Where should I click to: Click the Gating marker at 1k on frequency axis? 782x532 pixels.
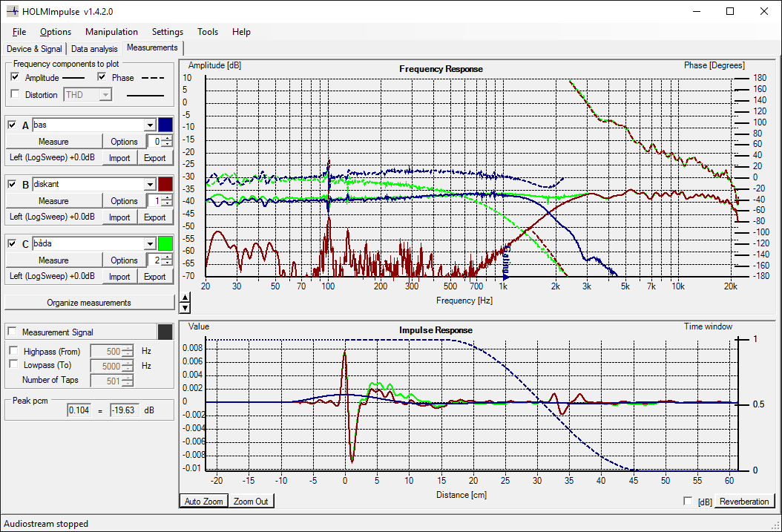(506, 262)
